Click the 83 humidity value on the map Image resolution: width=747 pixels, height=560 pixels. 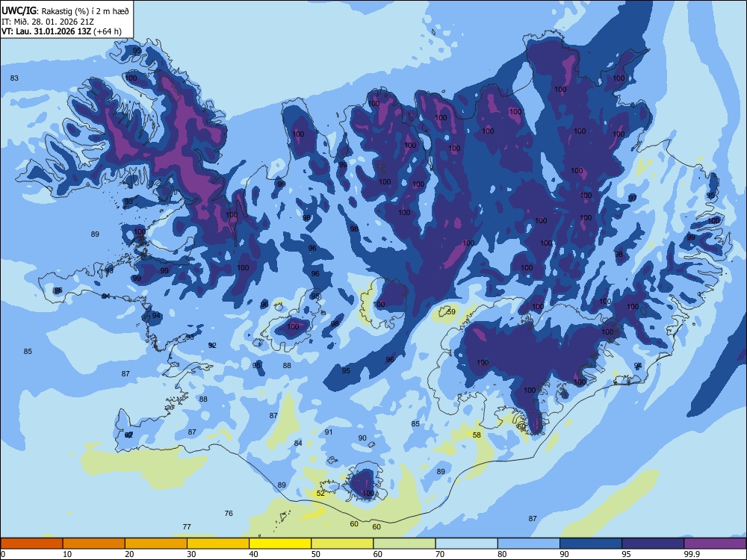[14, 78]
